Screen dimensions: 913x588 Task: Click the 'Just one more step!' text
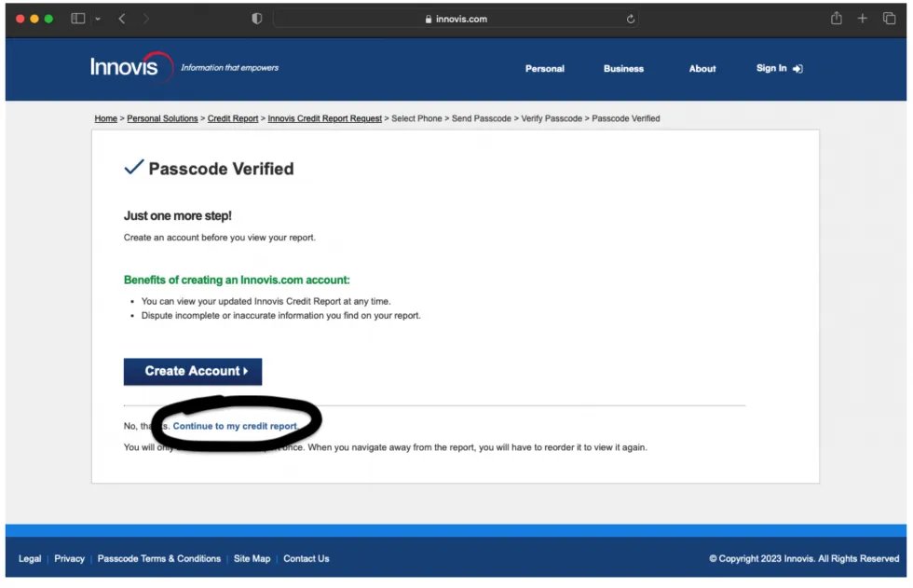pos(178,216)
